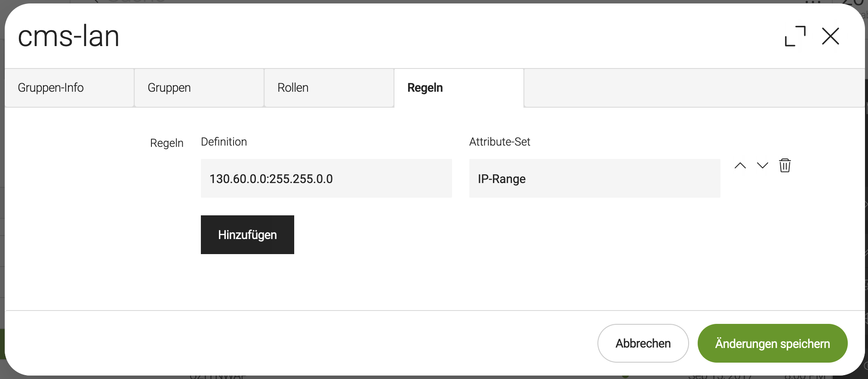Add a new rule with Hinzufügen
868x379 pixels.
click(x=247, y=235)
